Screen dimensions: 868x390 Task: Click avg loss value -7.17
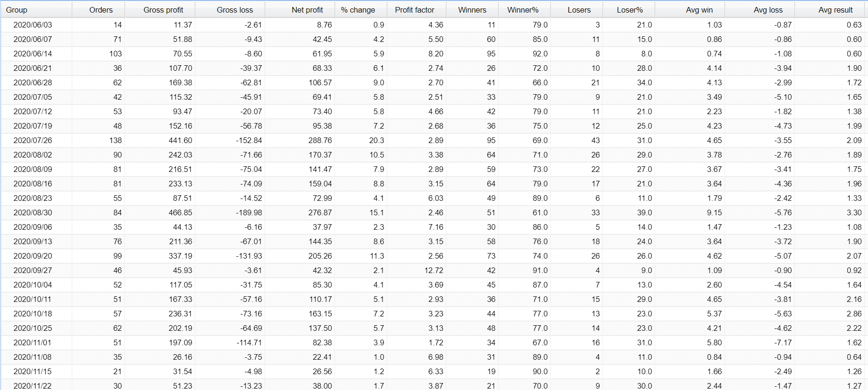783,342
